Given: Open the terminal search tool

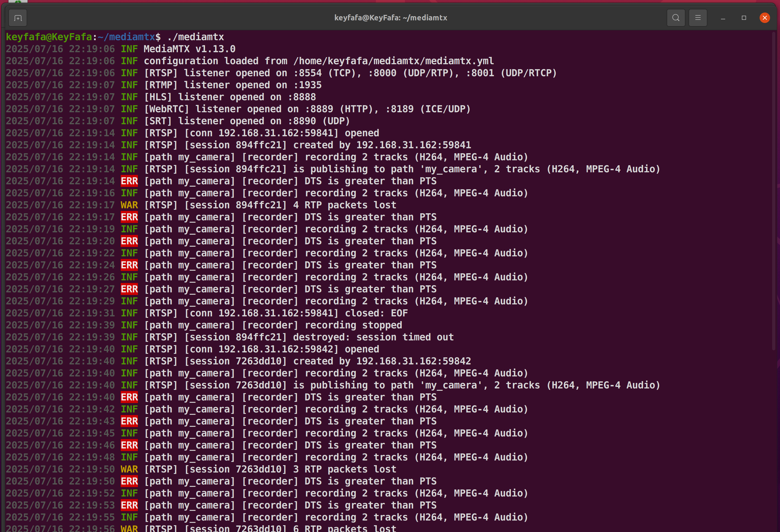Looking at the screenshot, I should [x=676, y=17].
